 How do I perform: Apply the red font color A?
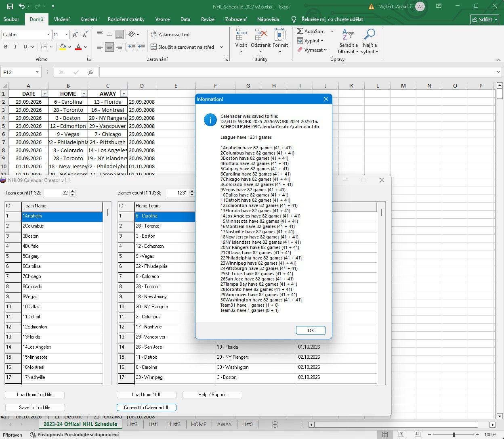pyautogui.click(x=79, y=47)
